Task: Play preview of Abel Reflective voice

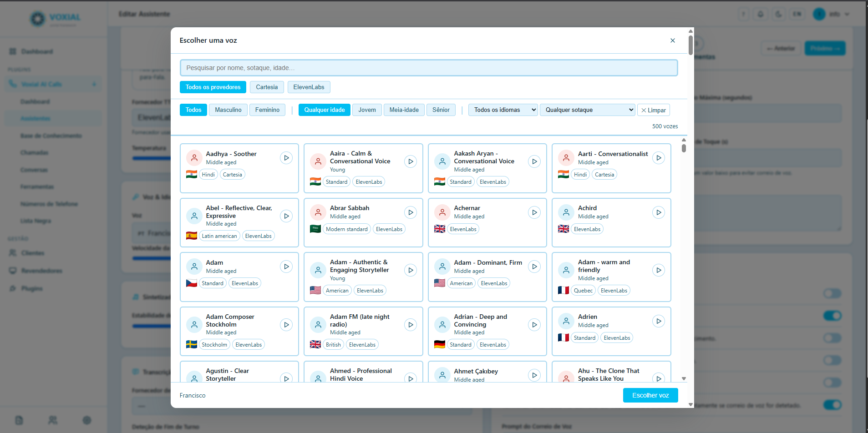Action: pyautogui.click(x=286, y=216)
